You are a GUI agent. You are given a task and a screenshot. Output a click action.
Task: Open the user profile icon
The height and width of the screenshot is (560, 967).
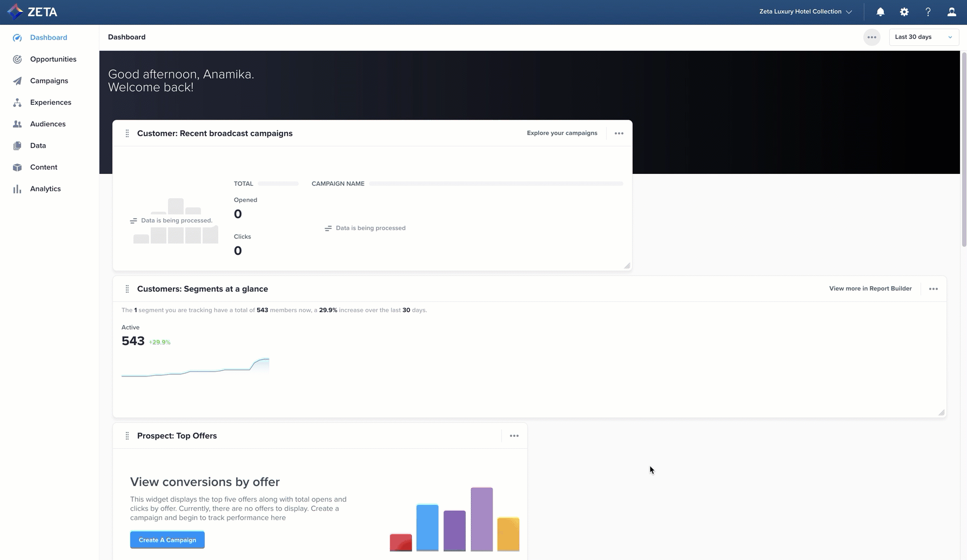pyautogui.click(x=951, y=12)
